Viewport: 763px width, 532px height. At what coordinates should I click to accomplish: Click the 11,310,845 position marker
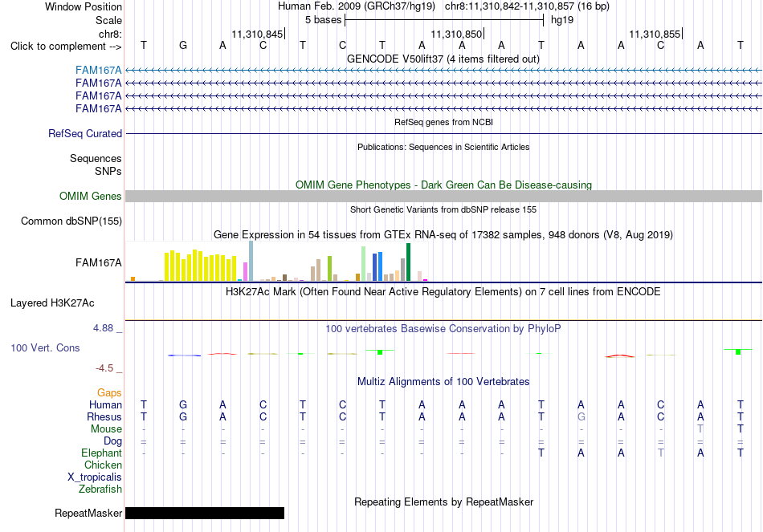pyautogui.click(x=258, y=34)
